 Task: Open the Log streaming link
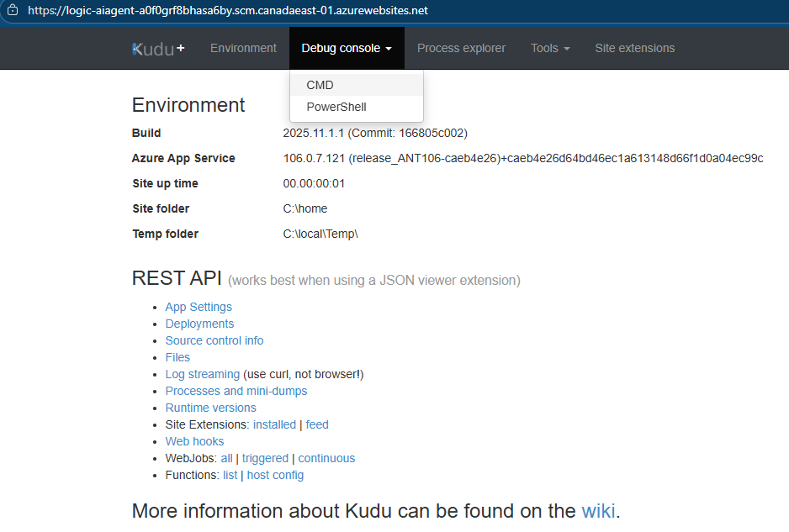[x=203, y=374]
